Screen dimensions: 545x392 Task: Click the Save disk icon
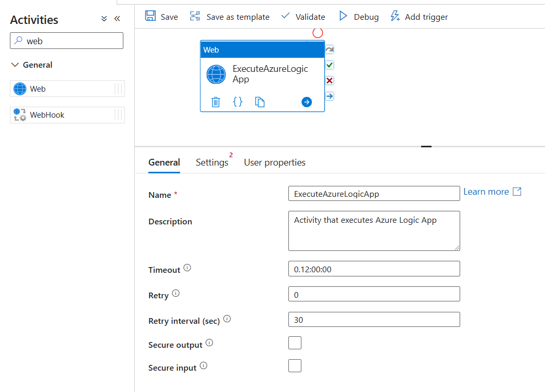tap(150, 16)
